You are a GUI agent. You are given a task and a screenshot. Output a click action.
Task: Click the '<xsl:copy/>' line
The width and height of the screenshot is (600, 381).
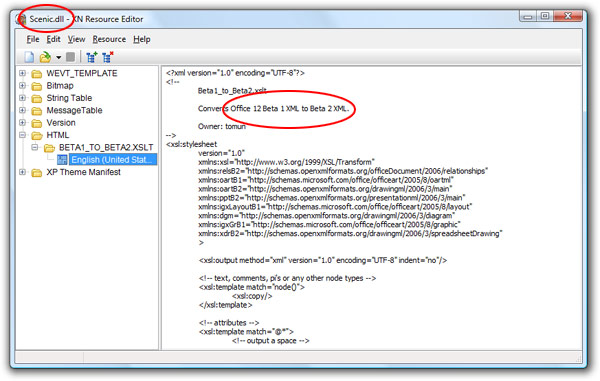[x=252, y=296]
